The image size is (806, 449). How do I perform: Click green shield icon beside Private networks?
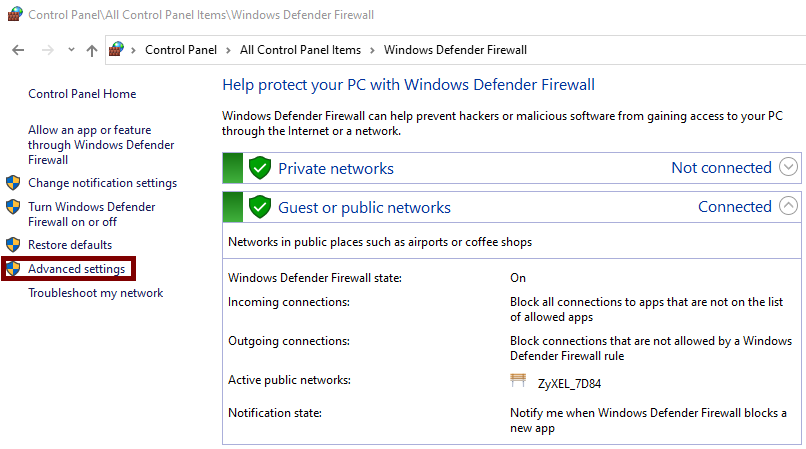point(260,168)
